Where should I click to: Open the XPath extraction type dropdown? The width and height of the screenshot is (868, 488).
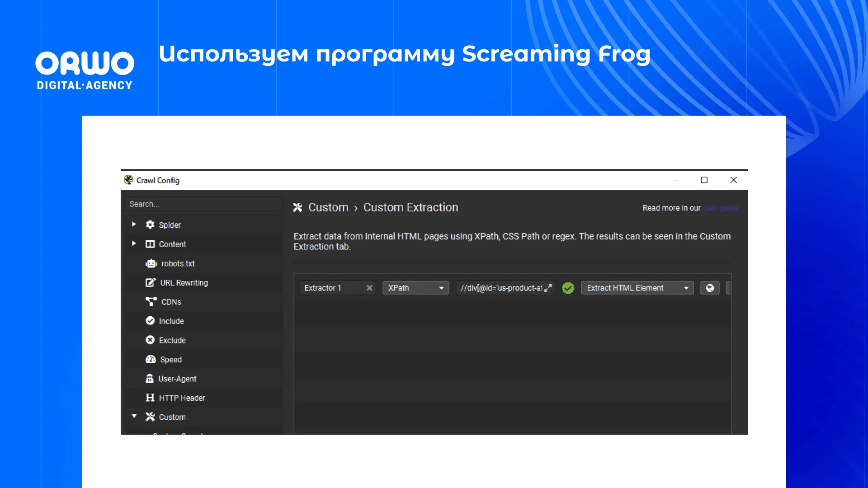click(415, 288)
